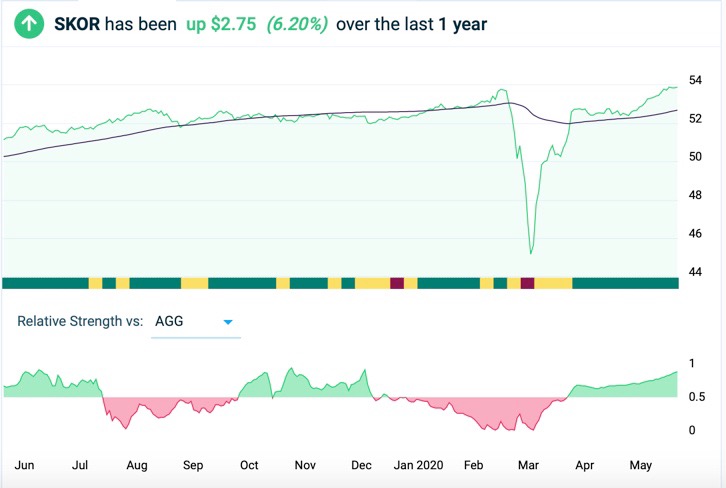Click the (6.20%) percentage change text
This screenshot has height=488, width=726.
tap(298, 22)
